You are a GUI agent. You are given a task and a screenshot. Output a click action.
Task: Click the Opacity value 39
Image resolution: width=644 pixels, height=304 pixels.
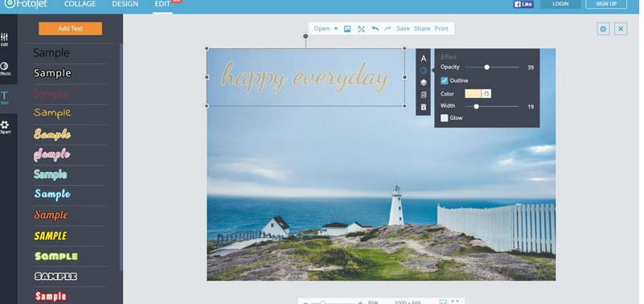[x=530, y=68]
